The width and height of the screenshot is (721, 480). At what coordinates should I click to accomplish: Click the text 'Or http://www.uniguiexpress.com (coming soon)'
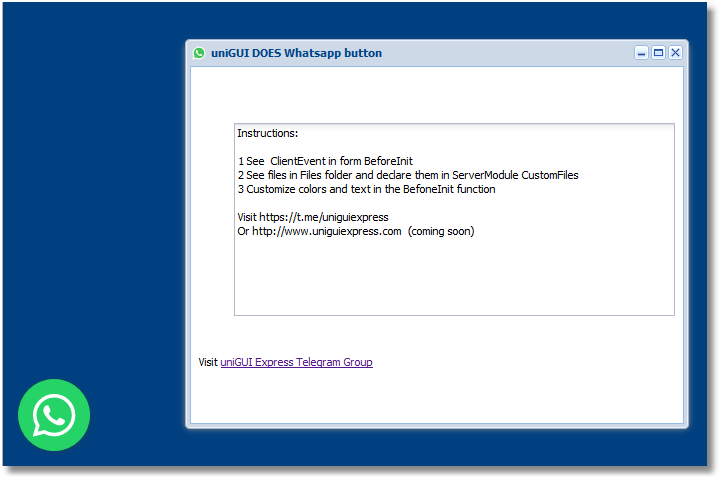coord(356,231)
